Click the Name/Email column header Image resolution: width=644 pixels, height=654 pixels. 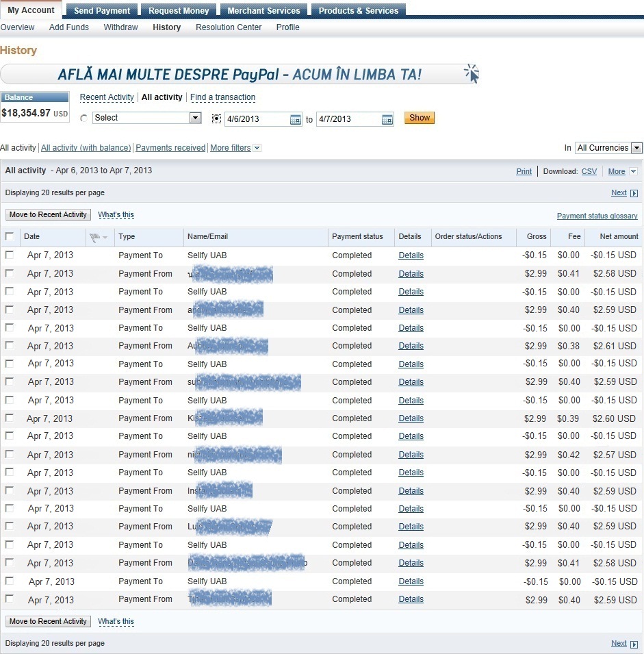point(207,236)
